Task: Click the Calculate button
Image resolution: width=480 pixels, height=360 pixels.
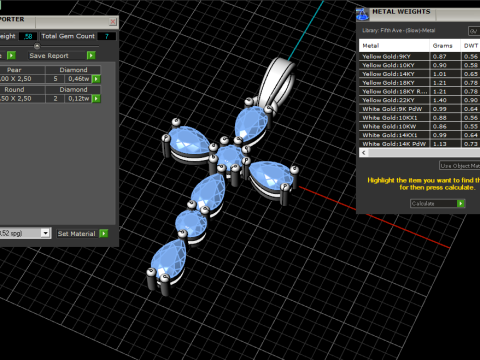Action: coord(437,203)
